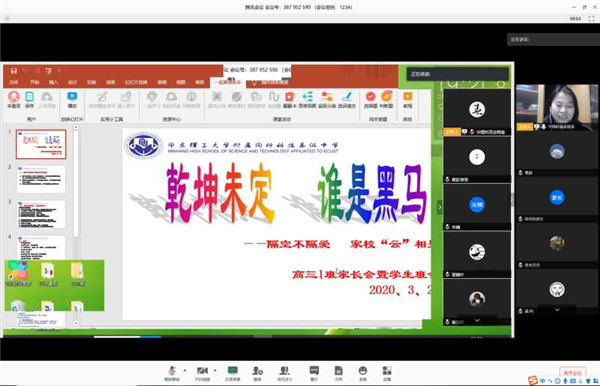The image size is (600, 386).
Task: Open the emoji reactions icon
Action: click(363, 373)
